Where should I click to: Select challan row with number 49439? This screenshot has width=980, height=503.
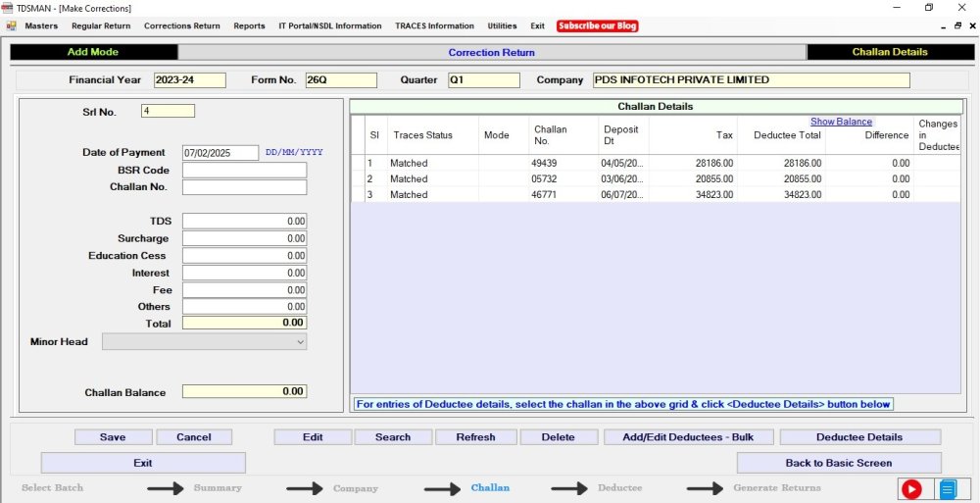655,163
